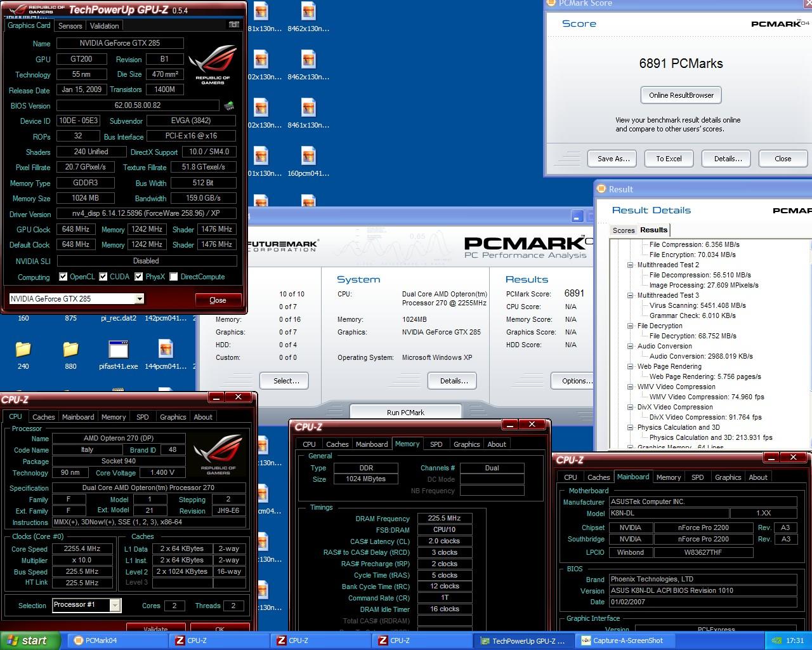Click the BIOS save chip icon in GPU-Z
The image size is (812, 650).
click(x=229, y=105)
